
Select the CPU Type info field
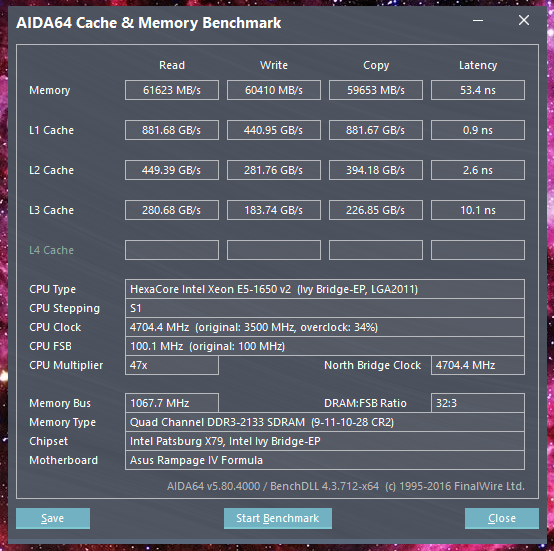(325, 289)
